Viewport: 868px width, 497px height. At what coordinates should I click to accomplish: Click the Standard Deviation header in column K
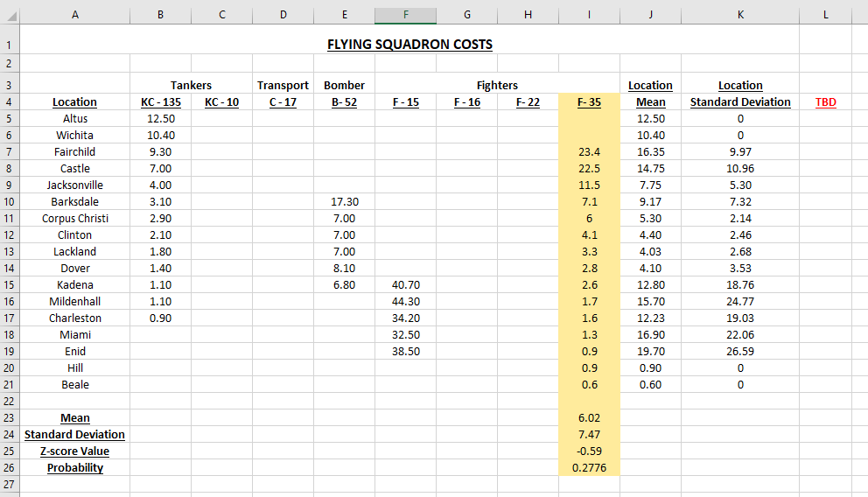[x=740, y=101]
